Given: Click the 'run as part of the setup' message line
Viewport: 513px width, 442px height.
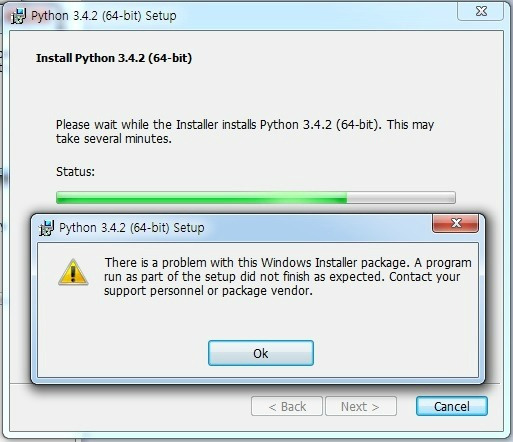Looking at the screenshot, I should point(282,277).
